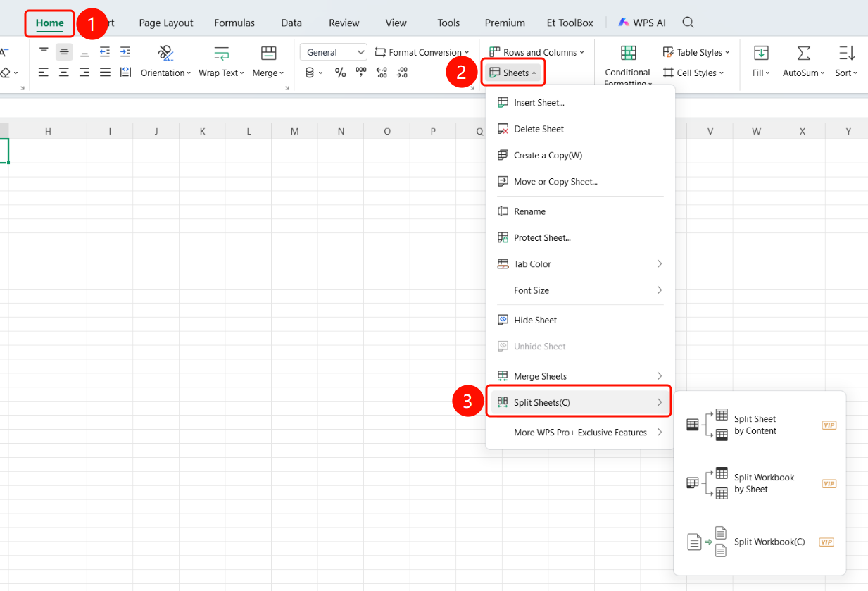Image resolution: width=868 pixels, height=591 pixels.
Task: Select Split Sheet by Content
Action: tap(760, 425)
